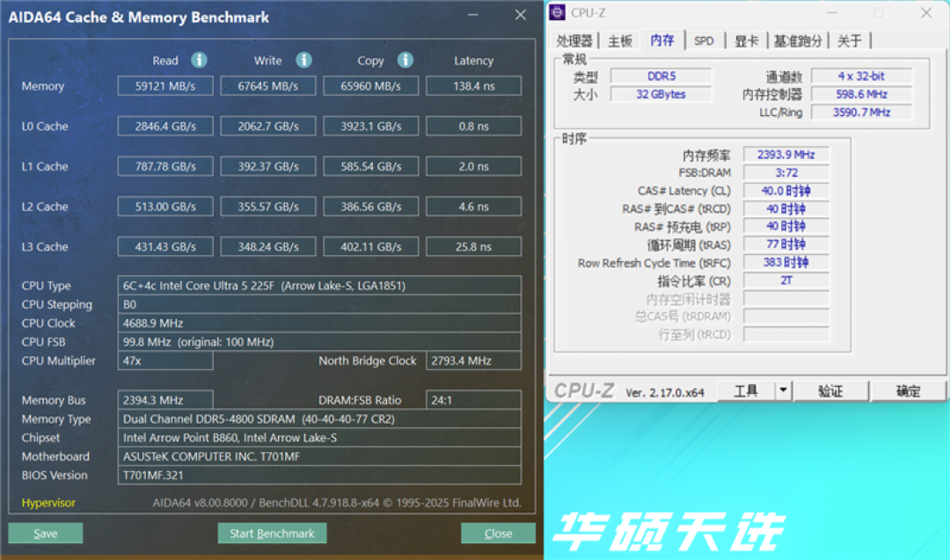Click the info icon next to Read

(x=199, y=60)
